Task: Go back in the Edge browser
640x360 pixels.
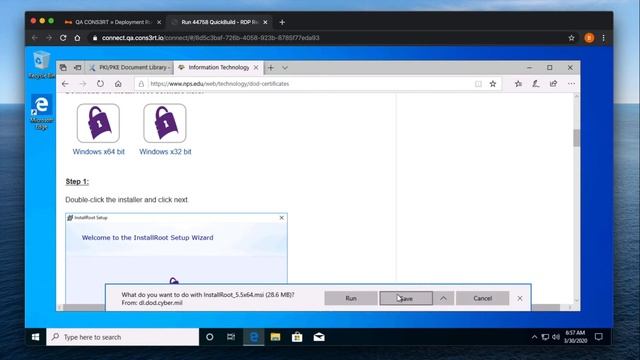Action: point(65,84)
